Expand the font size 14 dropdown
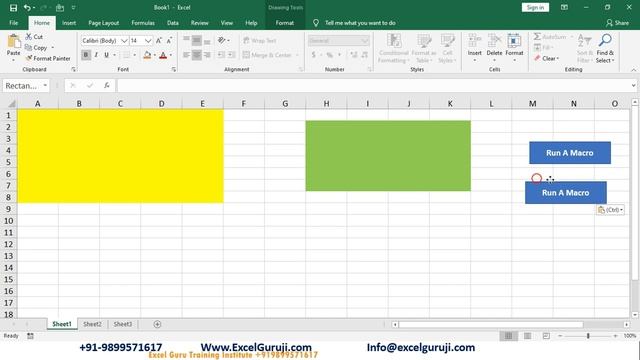The image size is (640, 360). (148, 40)
